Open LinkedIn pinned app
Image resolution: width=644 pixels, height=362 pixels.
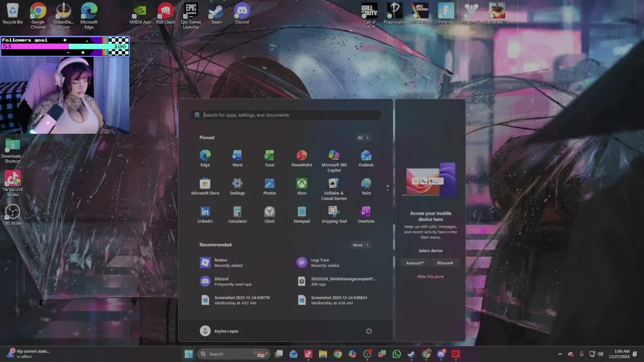point(205,215)
